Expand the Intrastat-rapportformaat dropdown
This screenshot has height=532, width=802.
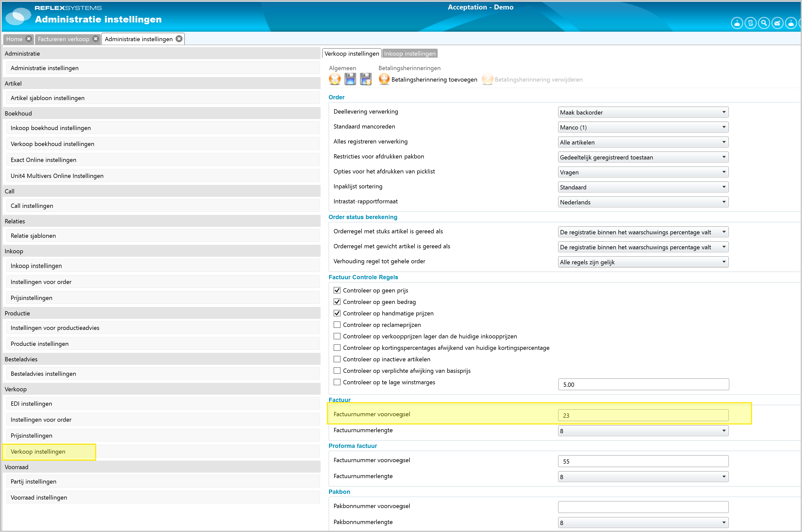click(643, 202)
